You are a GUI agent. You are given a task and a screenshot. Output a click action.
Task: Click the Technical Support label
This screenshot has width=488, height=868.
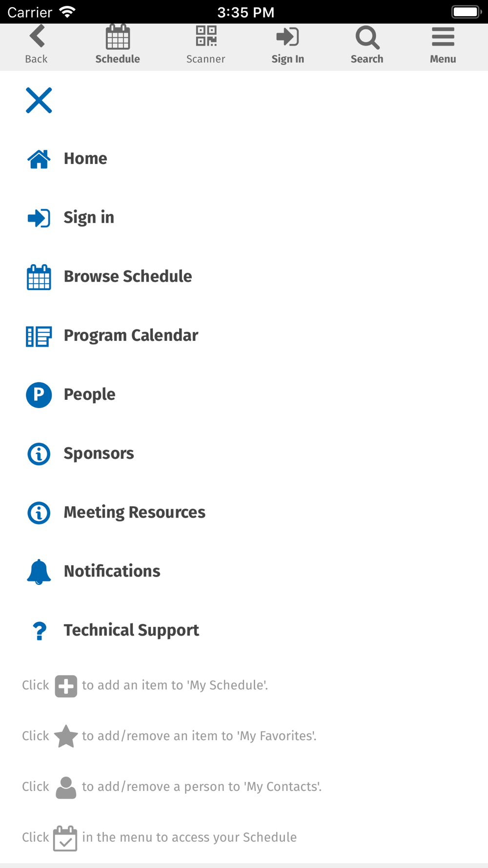point(131,630)
